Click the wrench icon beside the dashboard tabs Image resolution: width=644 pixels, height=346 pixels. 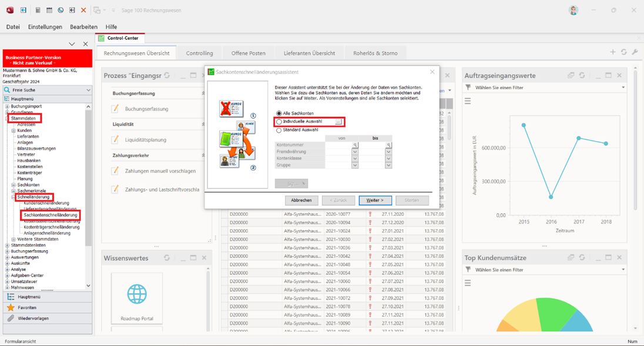pyautogui.click(x=635, y=52)
